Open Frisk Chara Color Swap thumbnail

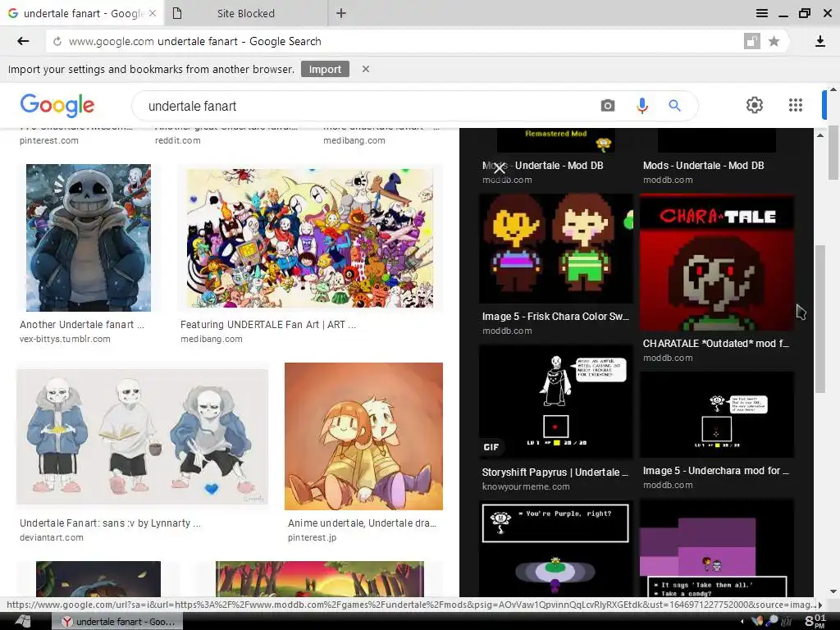(x=555, y=249)
